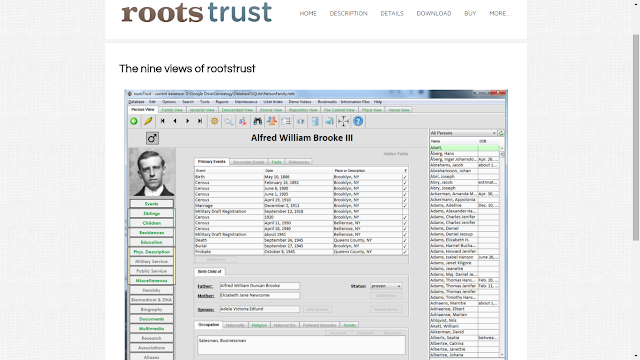Screen dimensions: 640x360
Task: Switch to the Family View tab
Action: click(x=172, y=110)
